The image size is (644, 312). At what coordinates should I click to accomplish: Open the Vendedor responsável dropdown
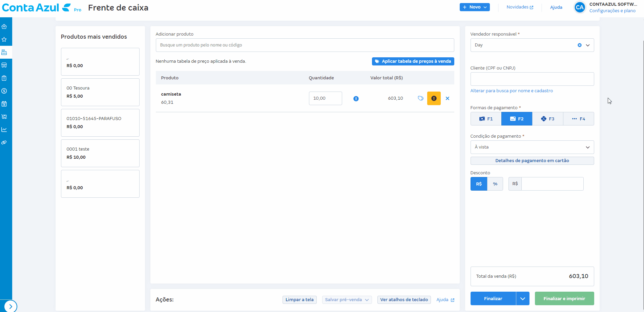[588, 45]
